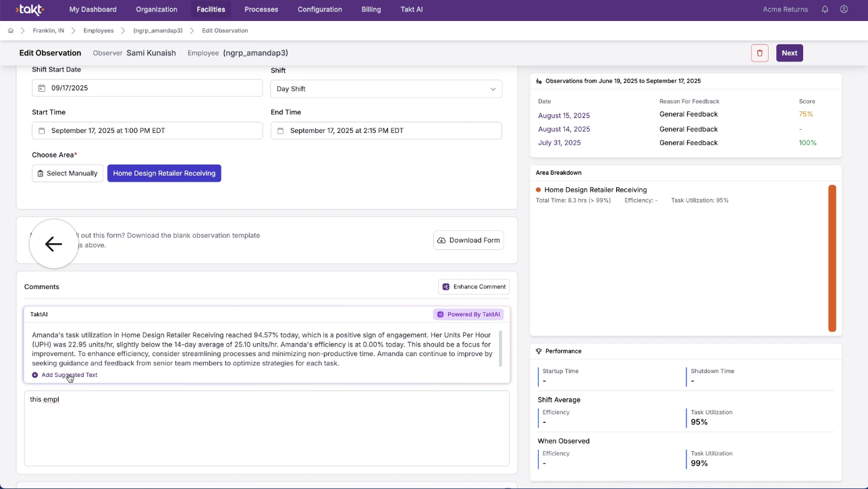Click the home icon in breadcrumb

[11, 31]
